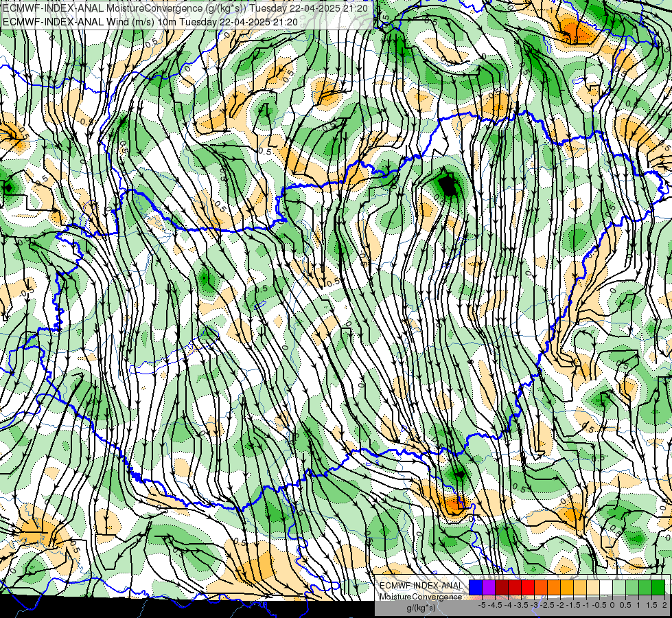The width and height of the screenshot is (672, 618).
Task: Click the purple legend swatch
Action: [489, 588]
